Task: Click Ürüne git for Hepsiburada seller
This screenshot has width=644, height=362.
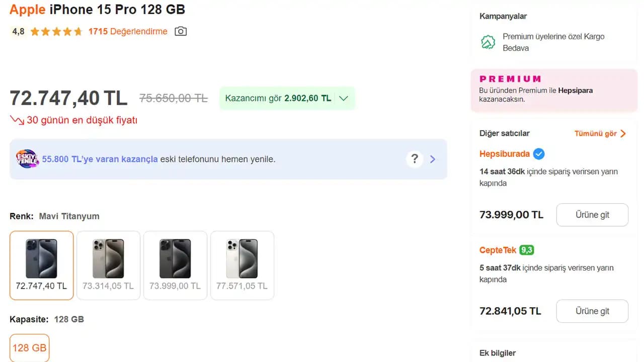Action: pyautogui.click(x=592, y=215)
